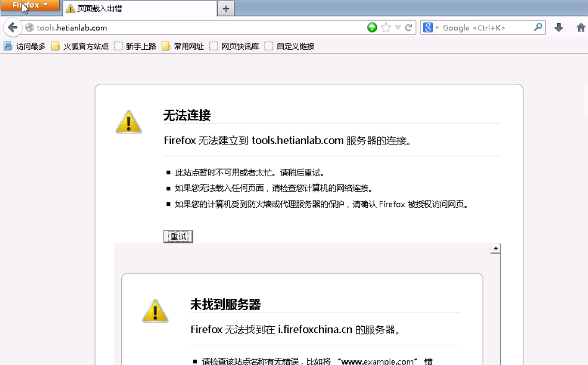Open the 新手上路 bookmark
The image size is (588, 365).
click(135, 46)
